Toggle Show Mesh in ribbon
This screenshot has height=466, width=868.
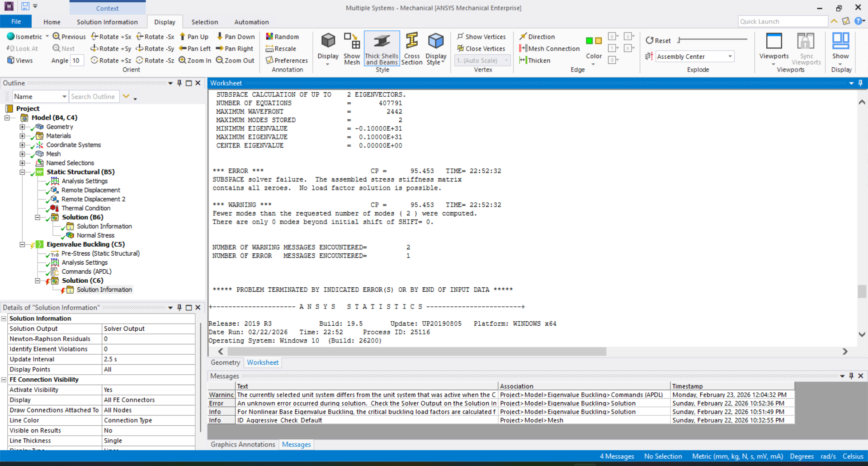352,48
